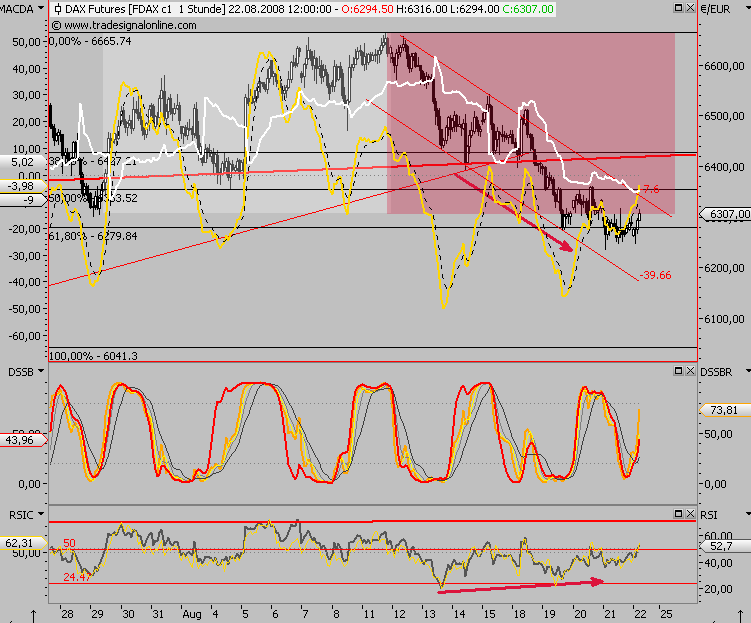Viewport: 751px width, 623px height.
Task: Click the RSI scale label on the right
Action: pyautogui.click(x=709, y=515)
